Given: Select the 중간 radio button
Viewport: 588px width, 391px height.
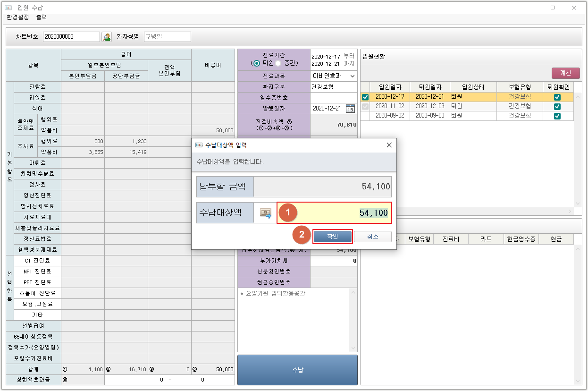Looking at the screenshot, I should click(278, 63).
